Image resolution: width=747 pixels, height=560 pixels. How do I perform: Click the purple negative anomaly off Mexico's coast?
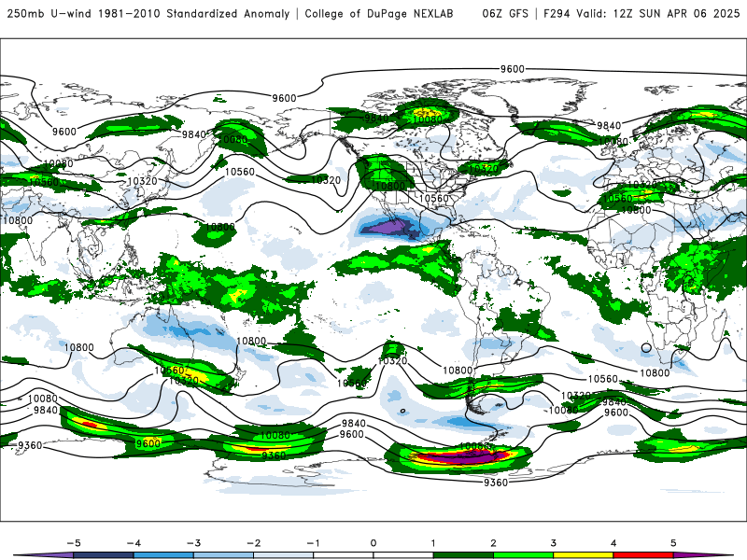(x=387, y=227)
